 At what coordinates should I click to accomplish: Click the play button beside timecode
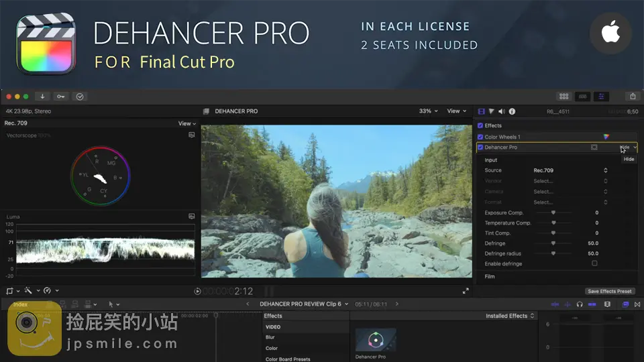(197, 291)
